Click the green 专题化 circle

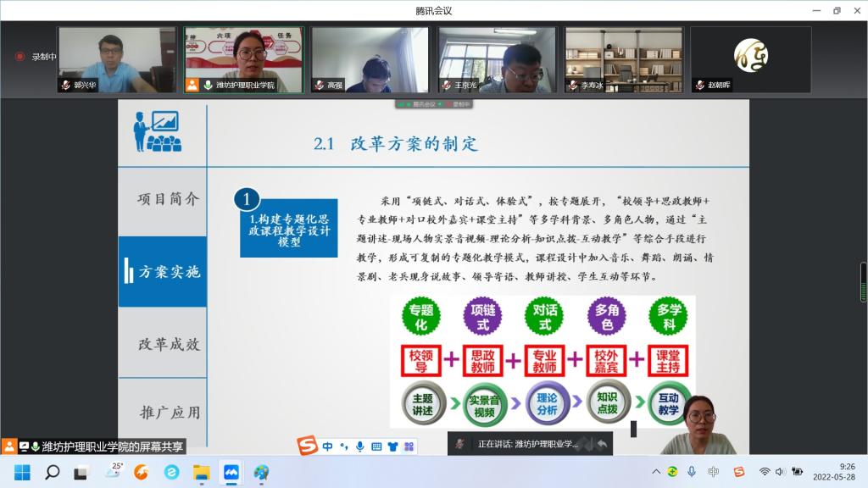420,317
